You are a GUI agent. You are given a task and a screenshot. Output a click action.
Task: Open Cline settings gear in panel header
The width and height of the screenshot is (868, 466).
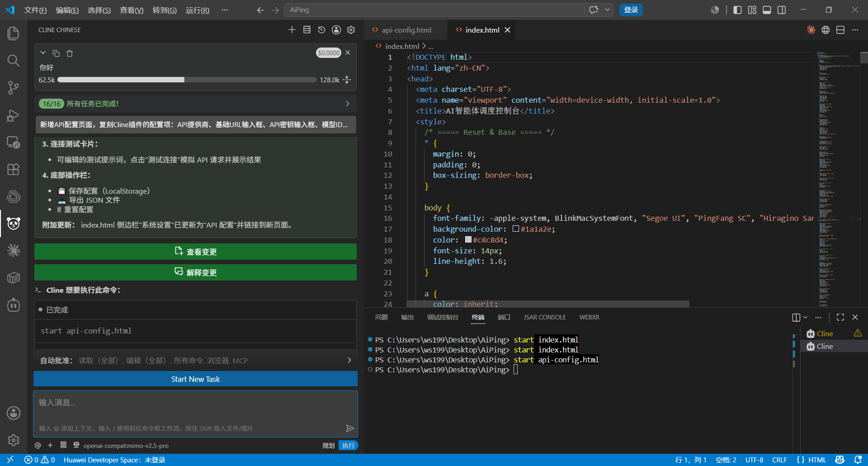point(351,30)
